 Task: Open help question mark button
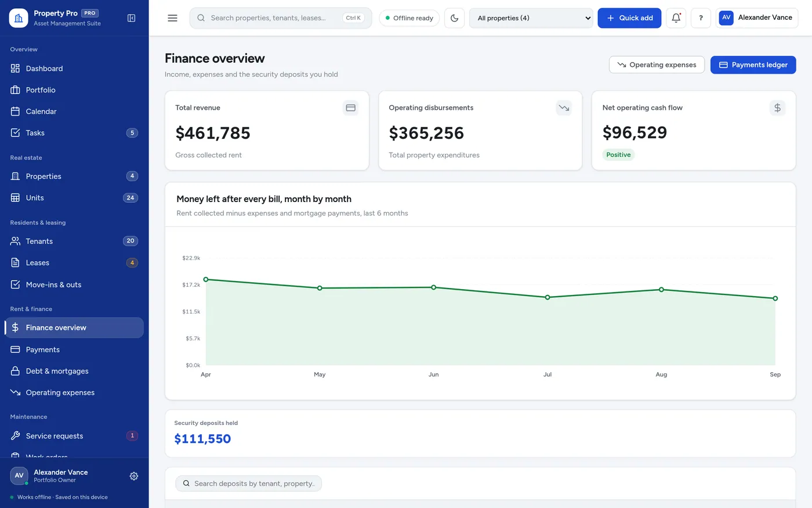coord(701,18)
